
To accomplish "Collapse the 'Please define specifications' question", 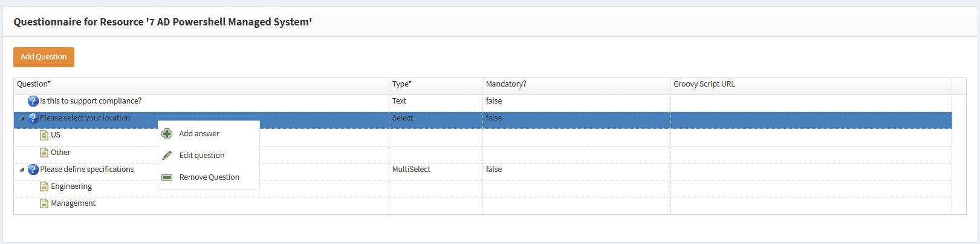I will tap(22, 170).
